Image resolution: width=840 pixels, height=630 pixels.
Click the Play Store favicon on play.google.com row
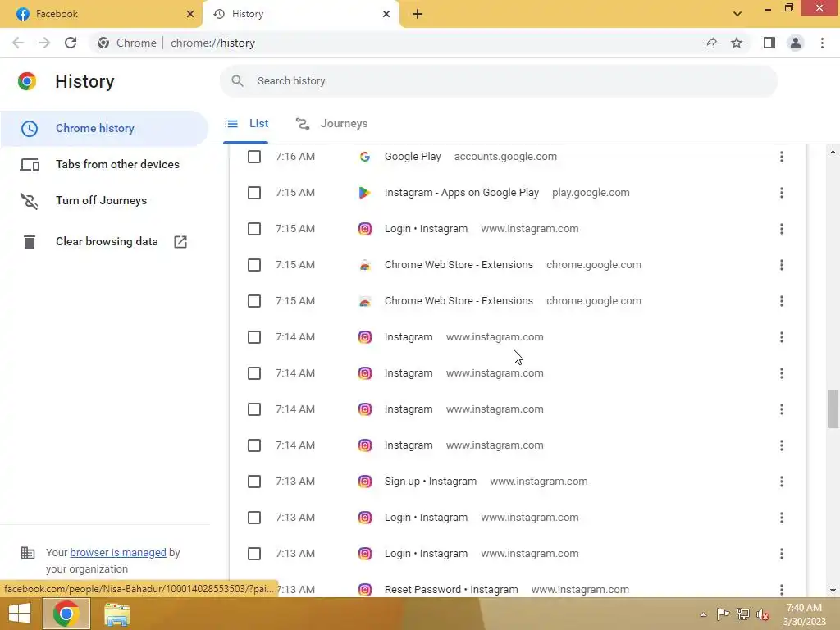365,192
